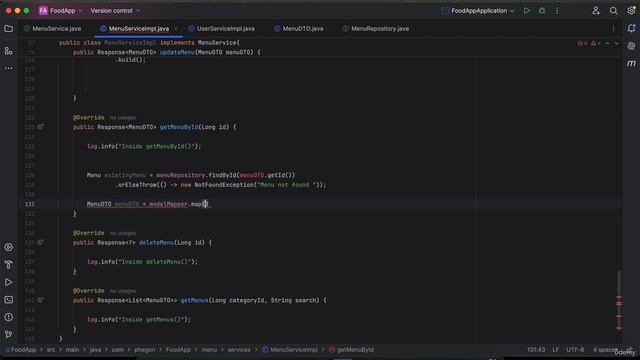Open the Project tool window folder icon

9,29
